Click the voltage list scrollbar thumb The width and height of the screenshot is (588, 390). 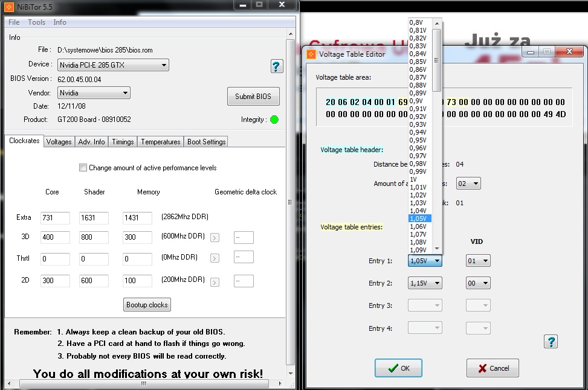(x=437, y=60)
